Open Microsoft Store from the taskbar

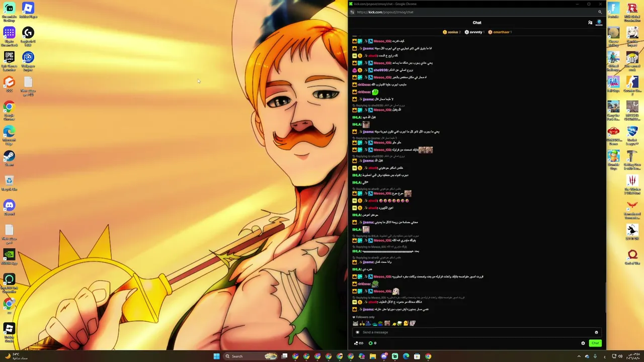pos(417,356)
